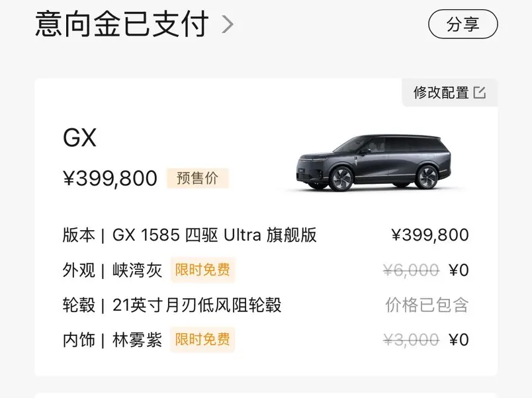Tap the 分享 share button
This screenshot has height=398, width=532.
click(463, 24)
